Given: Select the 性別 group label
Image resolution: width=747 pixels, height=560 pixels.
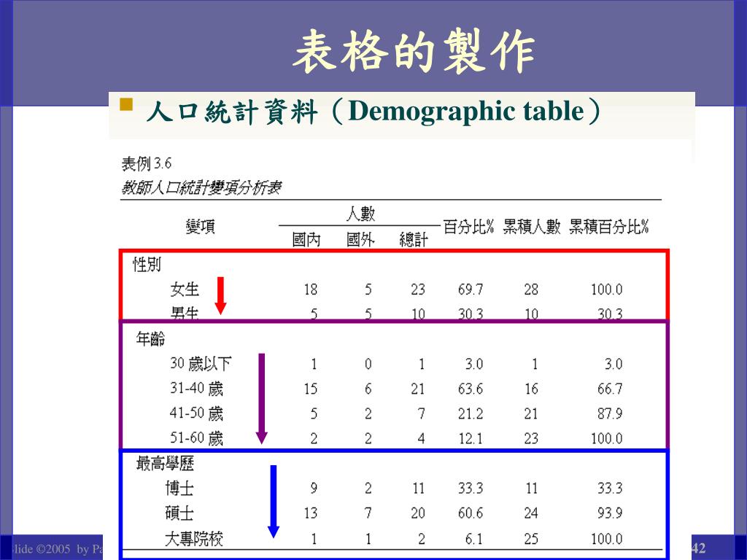Looking at the screenshot, I should (147, 264).
